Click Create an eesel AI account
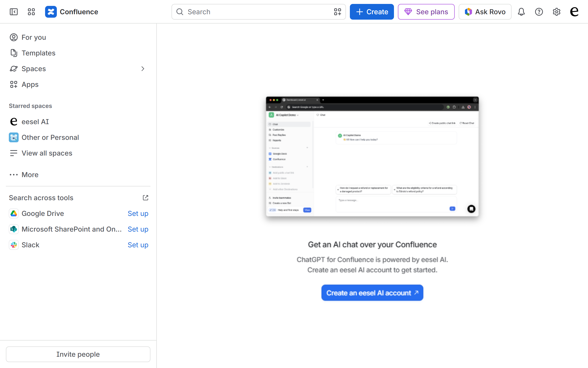This screenshot has height=368, width=588. (372, 293)
